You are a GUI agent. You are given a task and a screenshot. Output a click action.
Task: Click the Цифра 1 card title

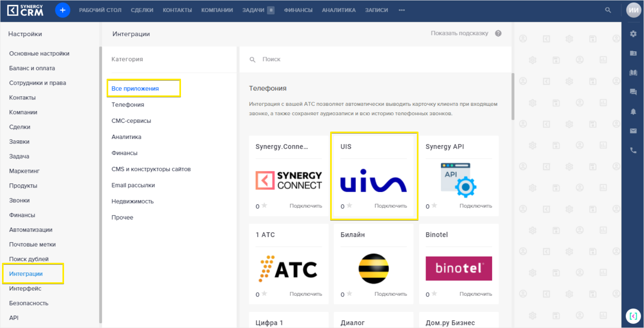(269, 323)
